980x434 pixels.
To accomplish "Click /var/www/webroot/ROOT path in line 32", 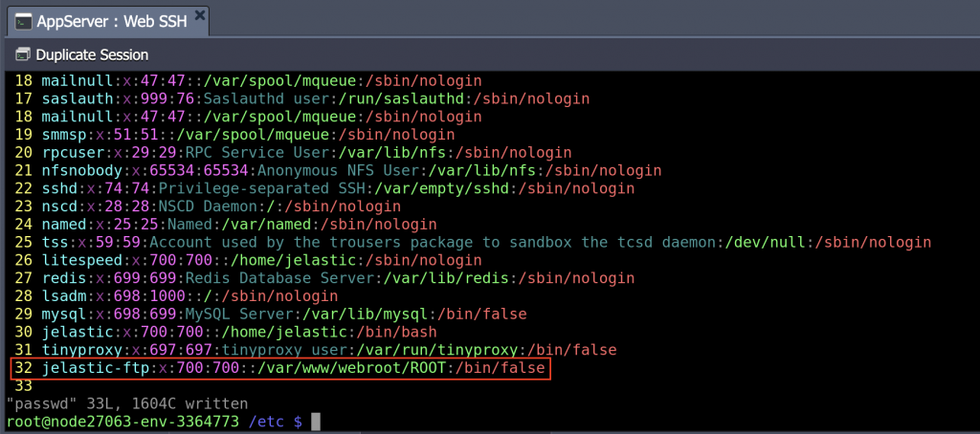I will (x=352, y=368).
